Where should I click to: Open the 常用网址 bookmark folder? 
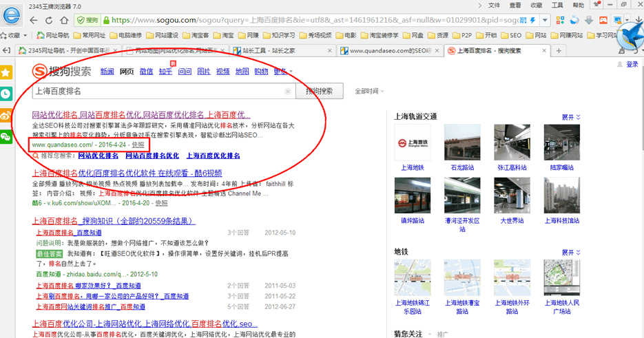pyautogui.click(x=89, y=35)
